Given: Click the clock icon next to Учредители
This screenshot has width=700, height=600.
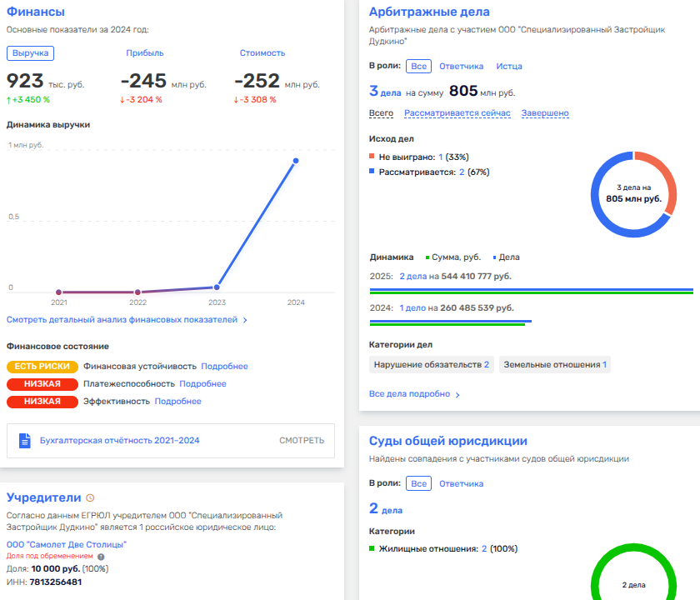Looking at the screenshot, I should pos(90,497).
